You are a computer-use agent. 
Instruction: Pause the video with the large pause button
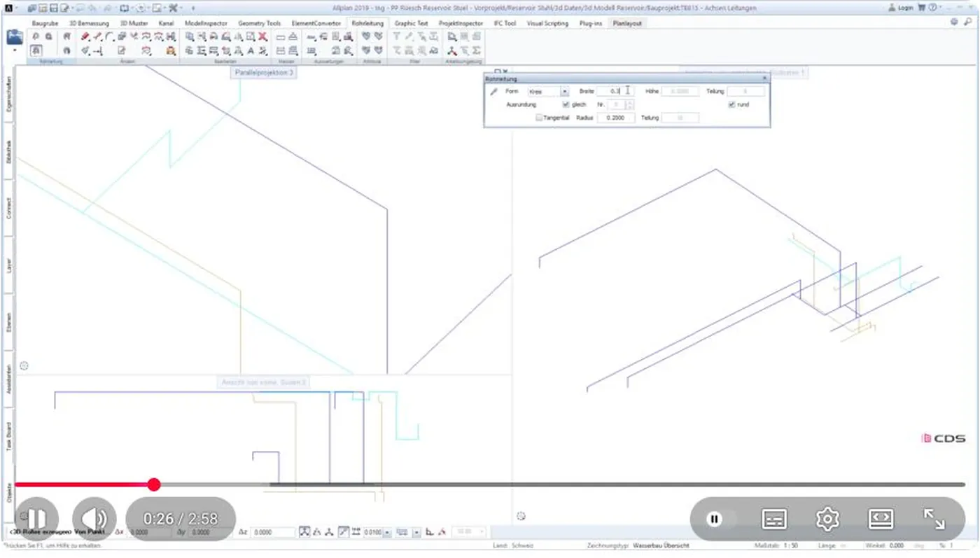[36, 519]
